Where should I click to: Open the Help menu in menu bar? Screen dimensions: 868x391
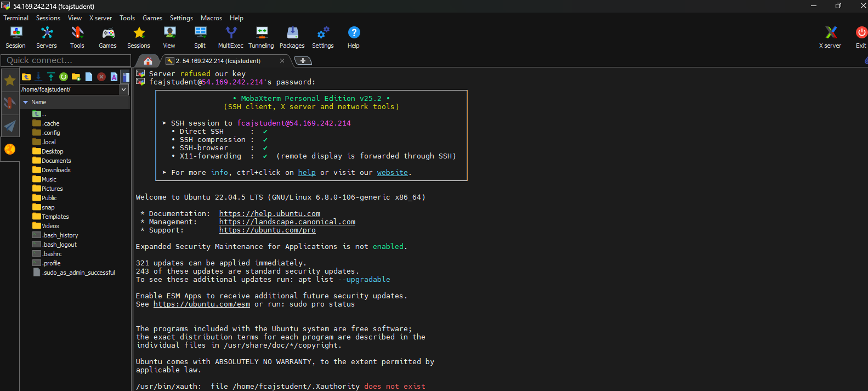[x=236, y=18]
